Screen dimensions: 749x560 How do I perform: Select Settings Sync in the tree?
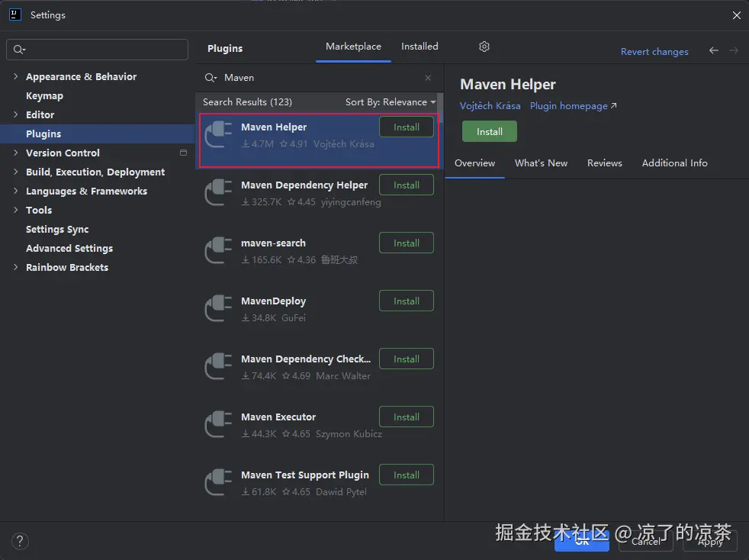point(57,230)
